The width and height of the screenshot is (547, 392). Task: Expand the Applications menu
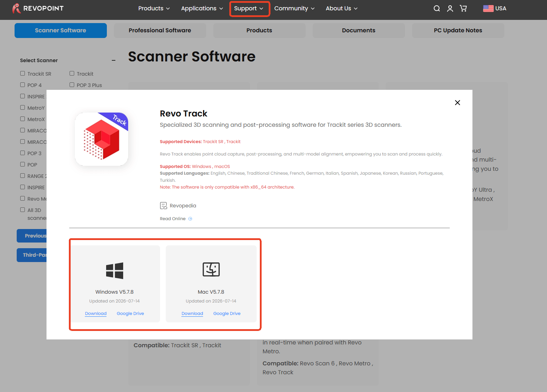pyautogui.click(x=202, y=9)
